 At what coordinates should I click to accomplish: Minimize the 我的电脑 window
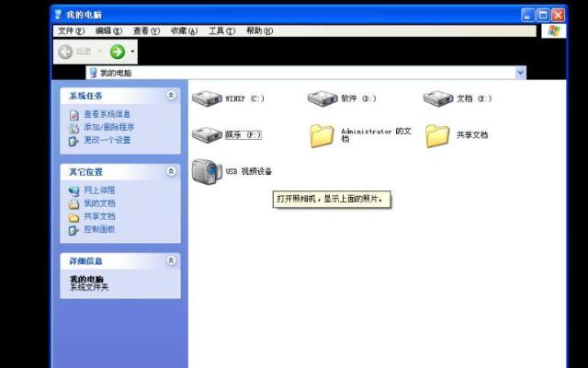click(x=527, y=15)
